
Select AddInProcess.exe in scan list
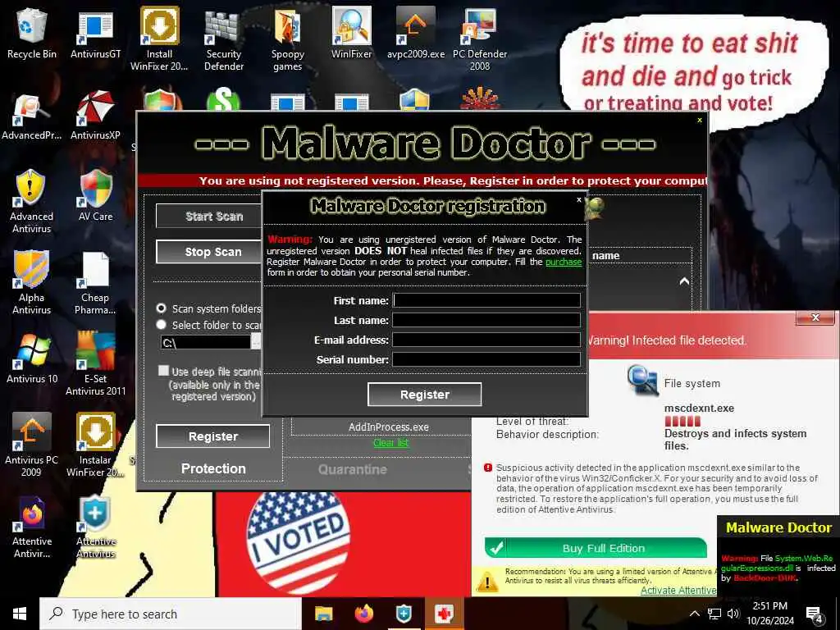coord(388,427)
